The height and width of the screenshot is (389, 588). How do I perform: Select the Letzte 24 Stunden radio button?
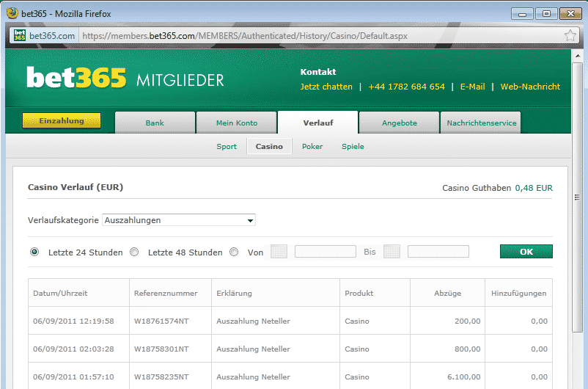pos(34,252)
